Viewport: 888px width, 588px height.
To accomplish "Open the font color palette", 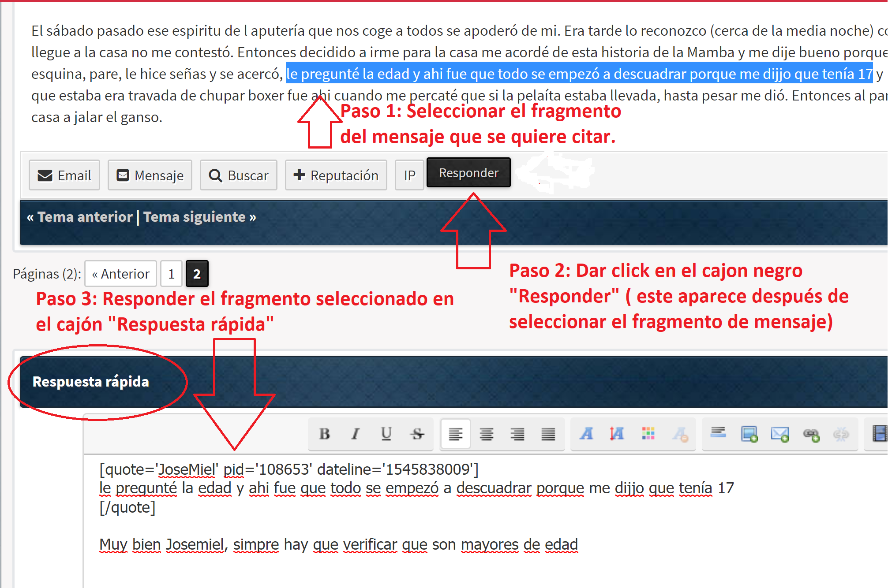I will tap(648, 434).
